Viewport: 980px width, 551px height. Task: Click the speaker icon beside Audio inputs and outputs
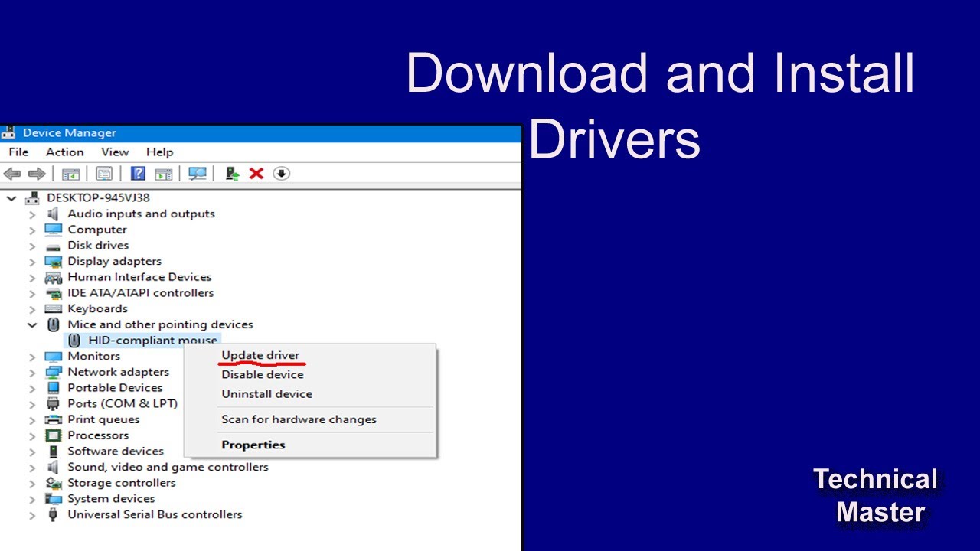pyautogui.click(x=53, y=214)
